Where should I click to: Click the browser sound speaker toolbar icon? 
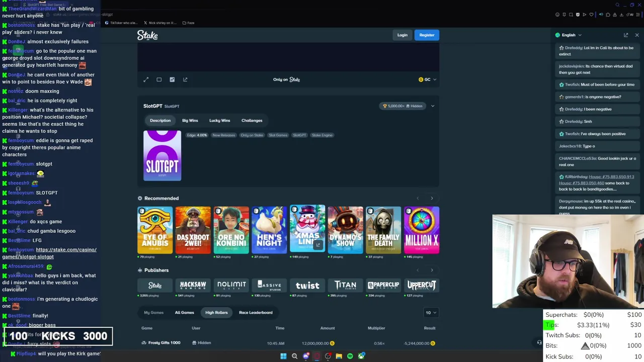click(601, 15)
